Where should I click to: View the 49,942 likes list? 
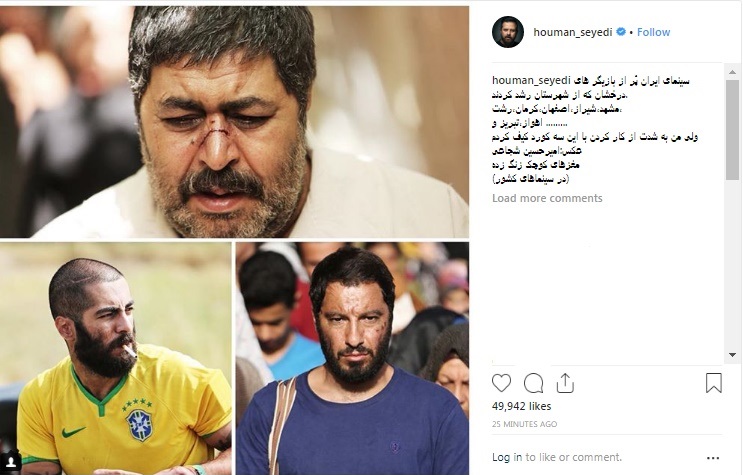[521, 406]
